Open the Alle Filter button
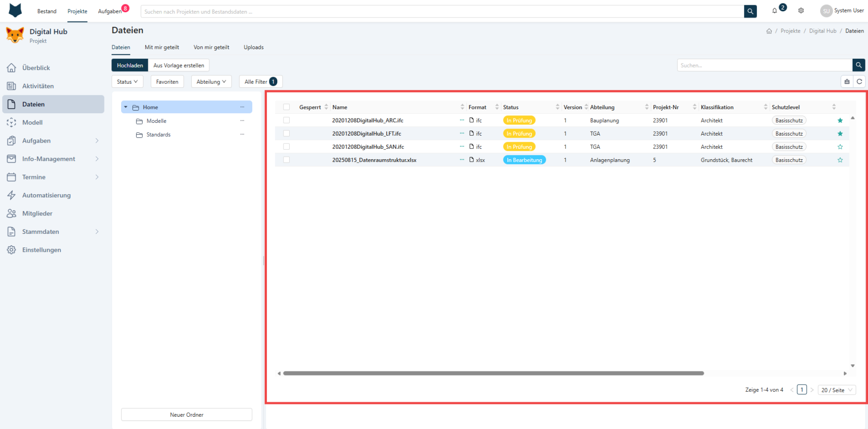868x429 pixels. [261, 82]
